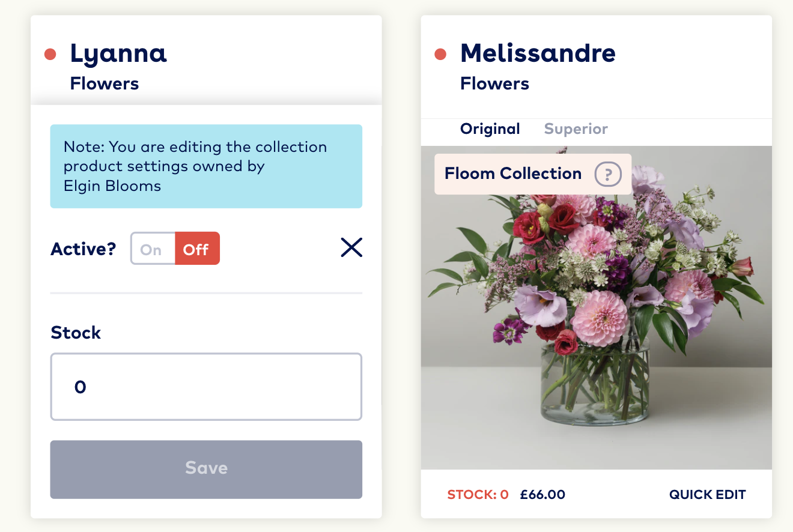The width and height of the screenshot is (793, 532).
Task: Select the Lyanna product title
Action: [118, 53]
